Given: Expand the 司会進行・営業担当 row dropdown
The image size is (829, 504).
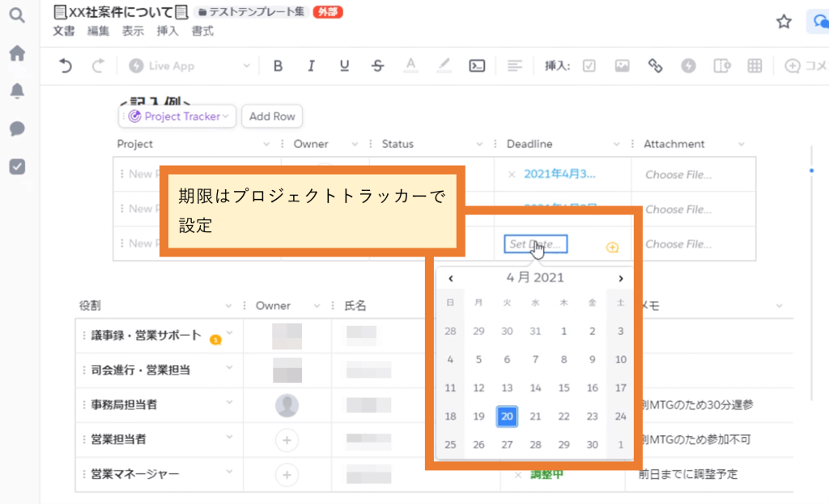Looking at the screenshot, I should (x=229, y=367).
